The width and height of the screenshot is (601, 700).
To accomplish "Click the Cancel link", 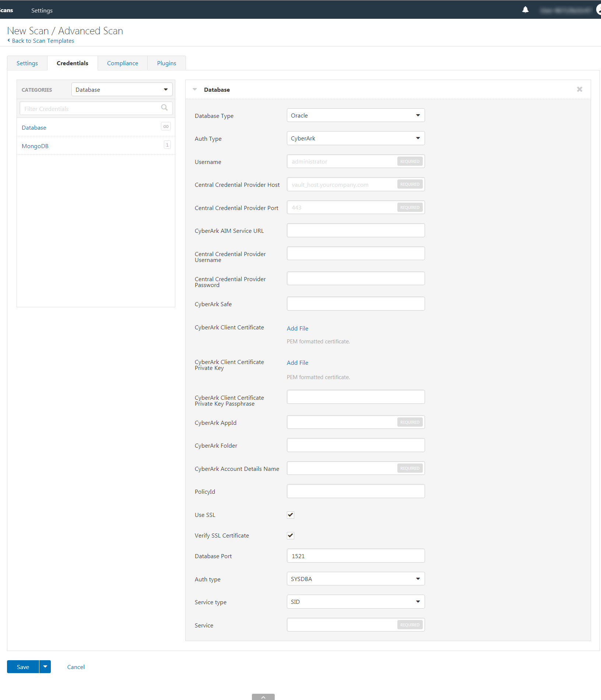I will click(76, 667).
